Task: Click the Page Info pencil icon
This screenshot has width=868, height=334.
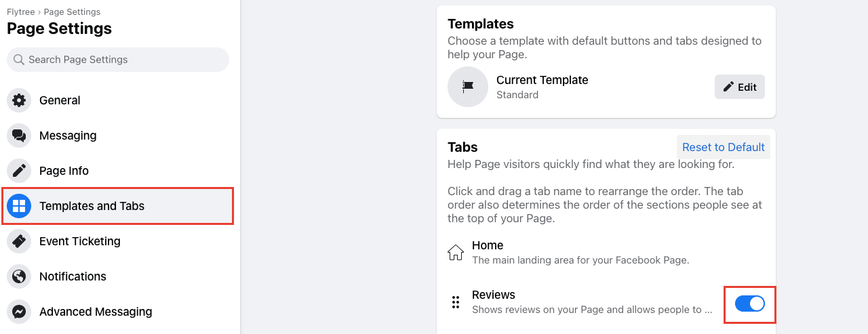Action: pyautogui.click(x=19, y=171)
